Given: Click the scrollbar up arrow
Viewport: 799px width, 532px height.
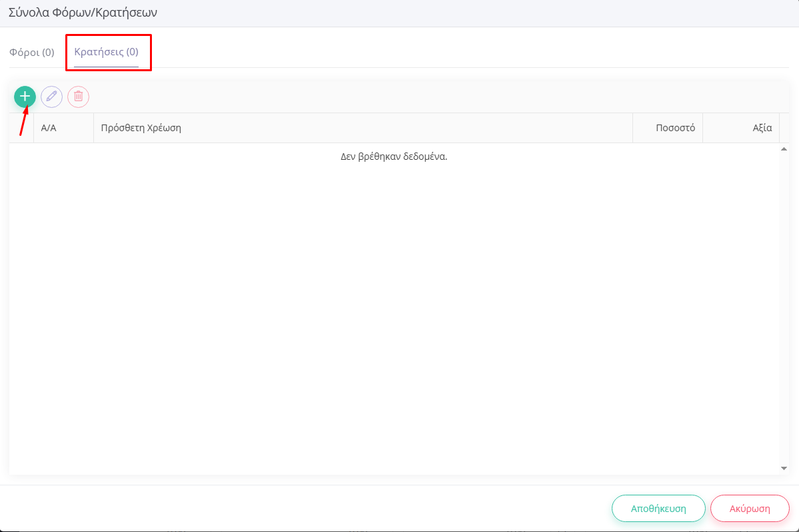Looking at the screenshot, I should tap(784, 148).
